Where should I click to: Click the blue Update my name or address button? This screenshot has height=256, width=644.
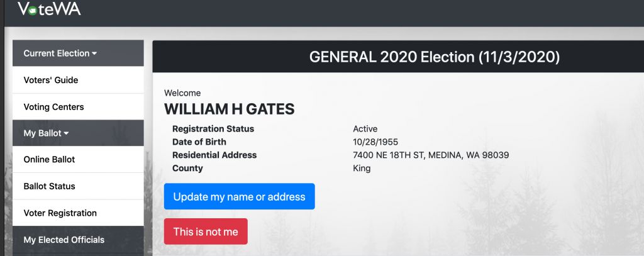coord(240,196)
